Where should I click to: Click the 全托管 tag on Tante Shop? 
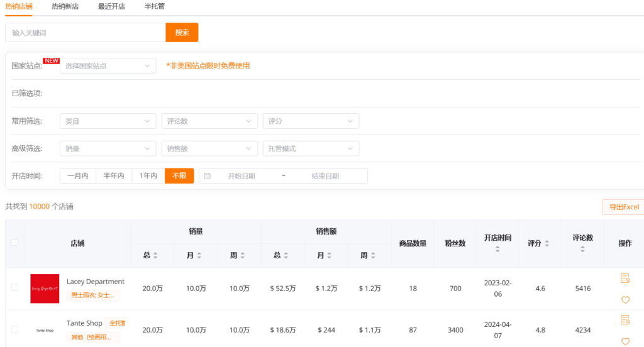pyautogui.click(x=117, y=323)
